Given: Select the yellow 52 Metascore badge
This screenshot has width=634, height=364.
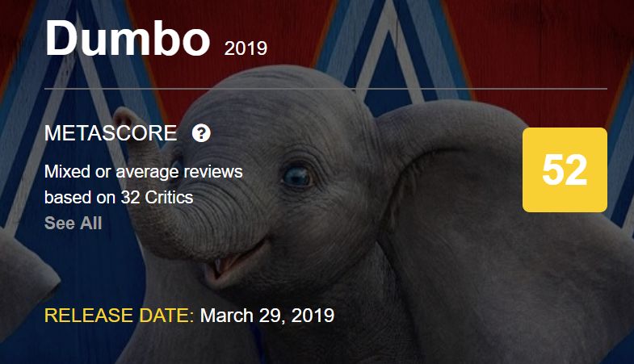Looking at the screenshot, I should pos(565,170).
